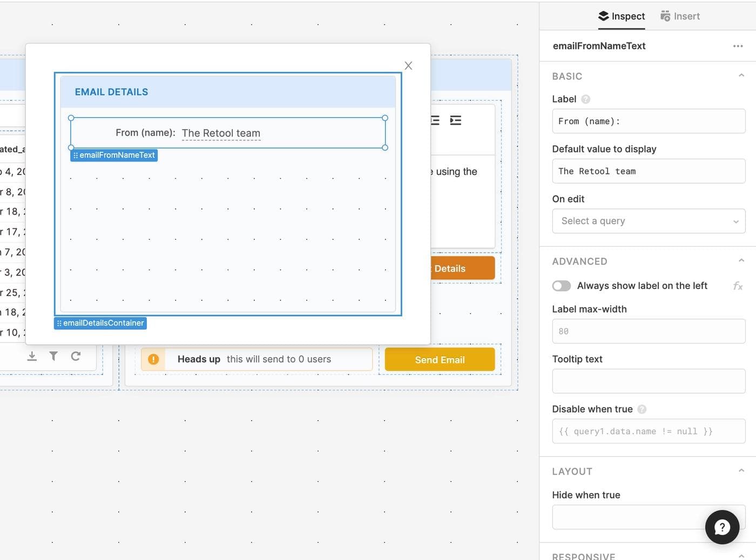The image size is (756, 560).
Task: Click the Tooltip text input field
Action: 649,381
